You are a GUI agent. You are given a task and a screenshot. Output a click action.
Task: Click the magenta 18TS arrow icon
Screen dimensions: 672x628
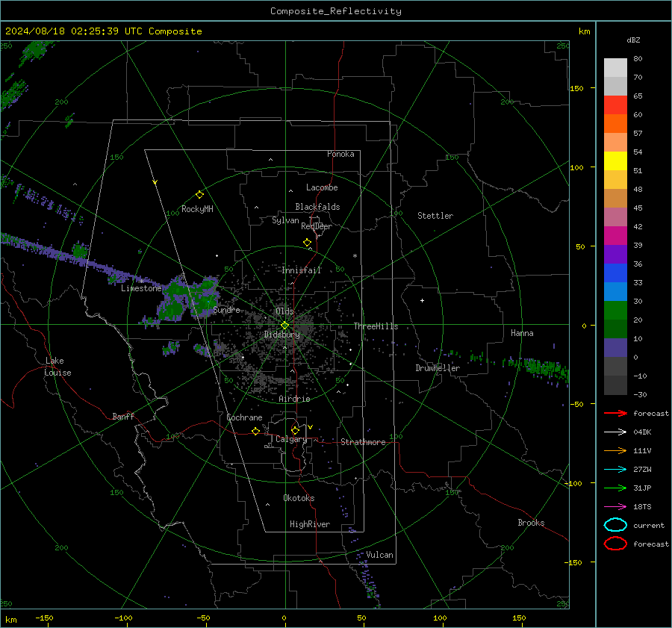(615, 507)
